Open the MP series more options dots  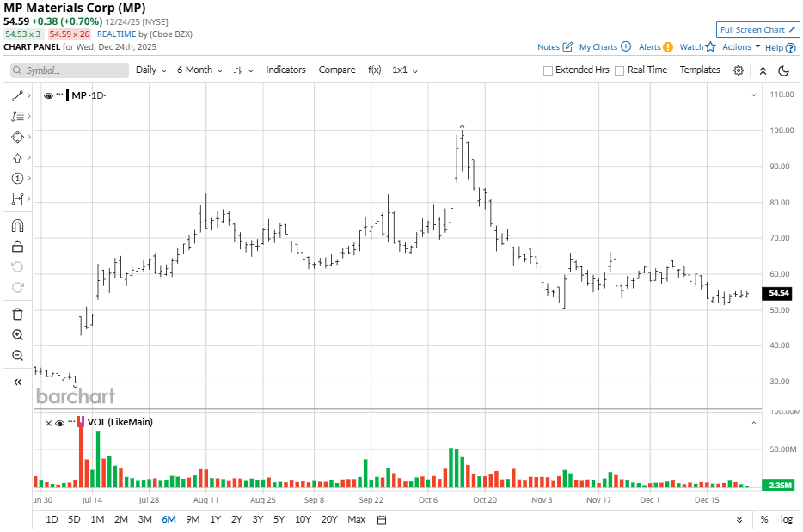60,95
